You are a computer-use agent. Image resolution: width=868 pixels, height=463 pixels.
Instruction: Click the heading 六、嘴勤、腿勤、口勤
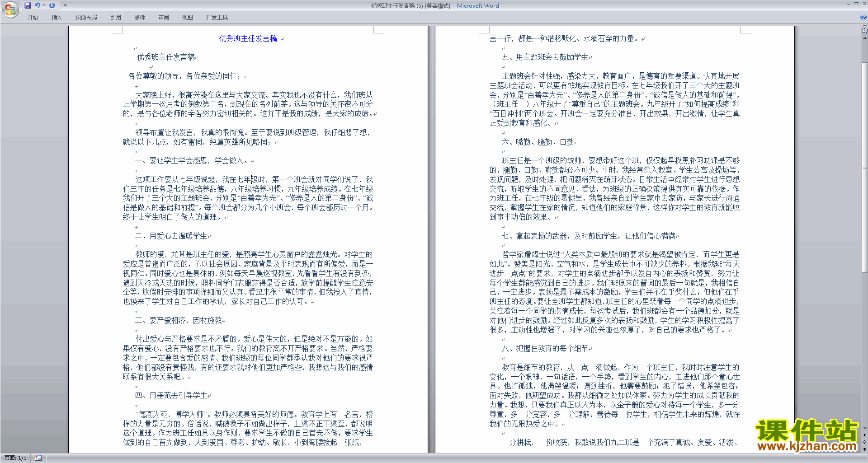pyautogui.click(x=538, y=142)
